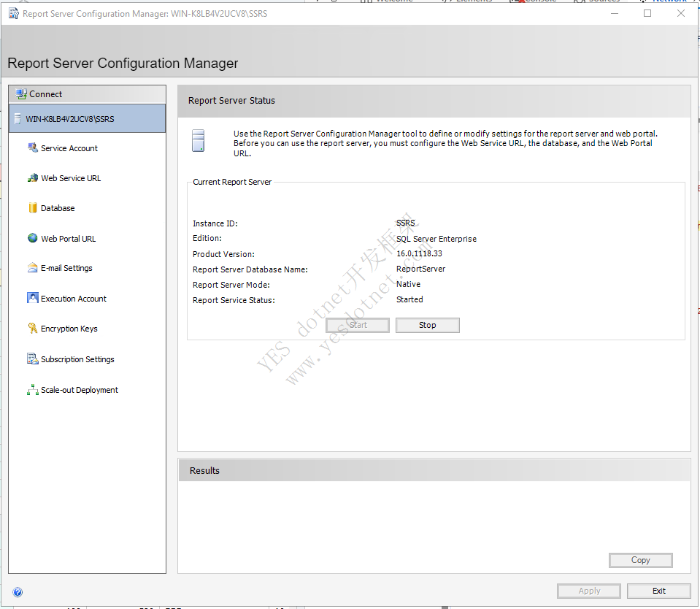700x609 pixels.
Task: Click the Web Service URL icon
Action: coord(32,178)
